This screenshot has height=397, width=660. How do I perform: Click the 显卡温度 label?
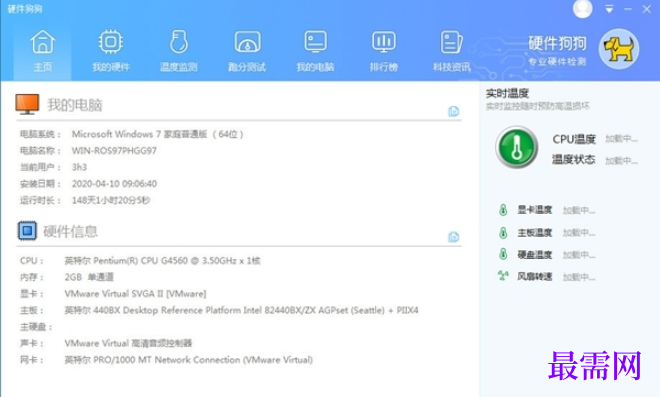[x=535, y=210]
